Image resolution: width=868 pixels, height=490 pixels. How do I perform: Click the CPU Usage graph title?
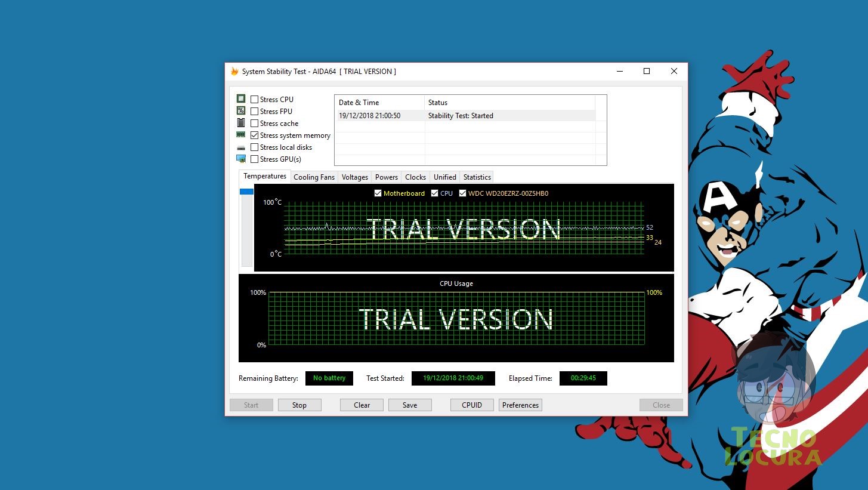[x=456, y=283]
